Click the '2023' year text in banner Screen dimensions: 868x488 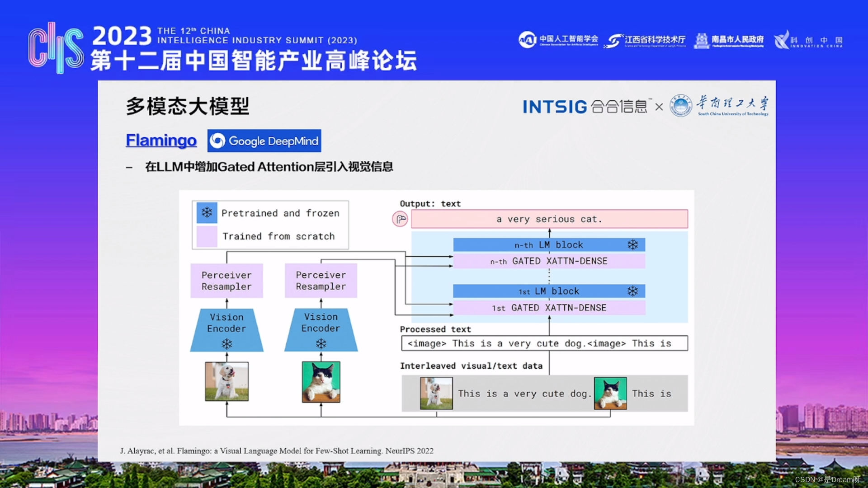click(122, 36)
